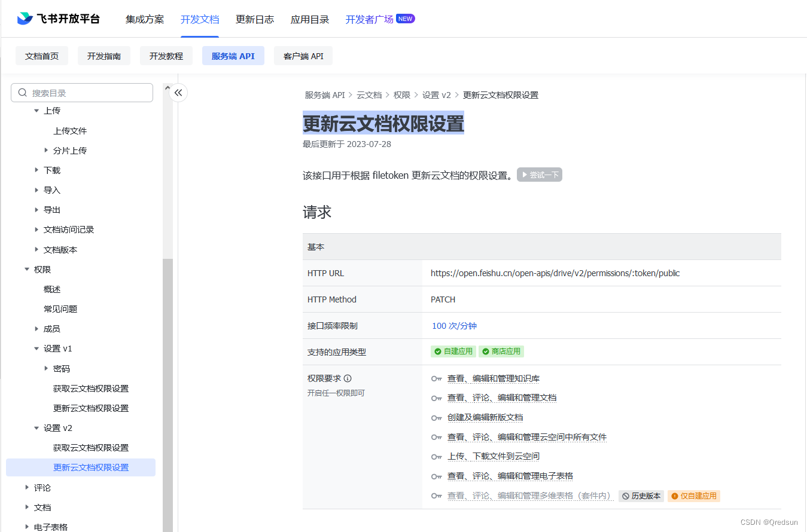This screenshot has height=532, width=807.
Task: Click the 尝试一下 button
Action: coord(540,175)
